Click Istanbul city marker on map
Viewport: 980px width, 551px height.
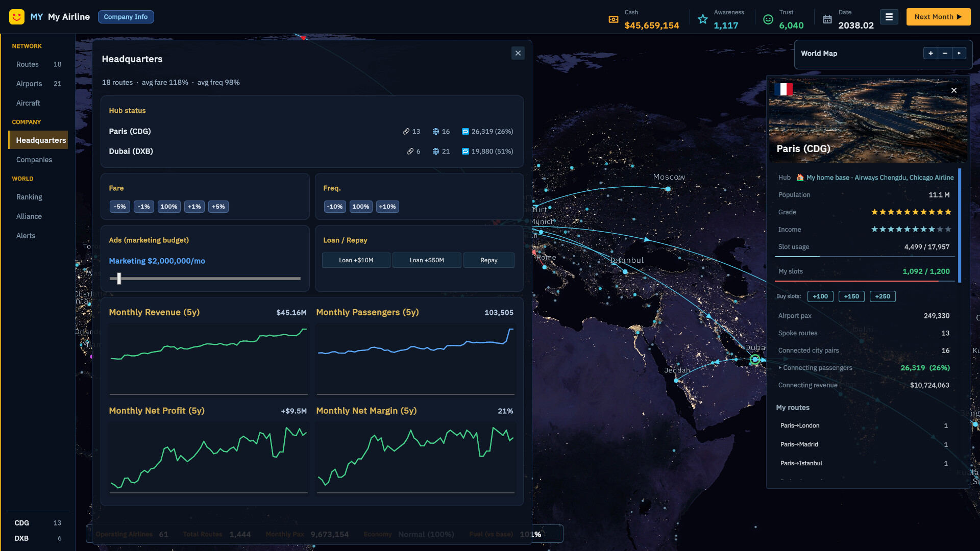625,271
